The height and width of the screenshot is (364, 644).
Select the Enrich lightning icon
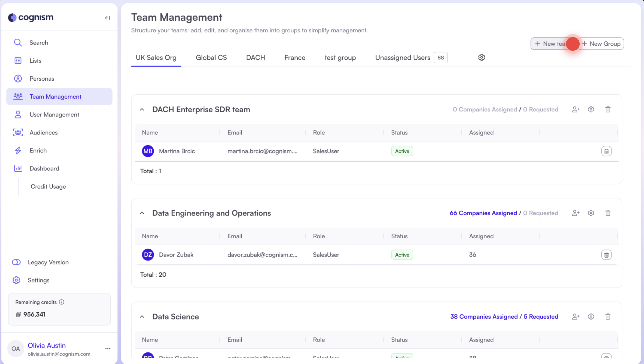[18, 150]
